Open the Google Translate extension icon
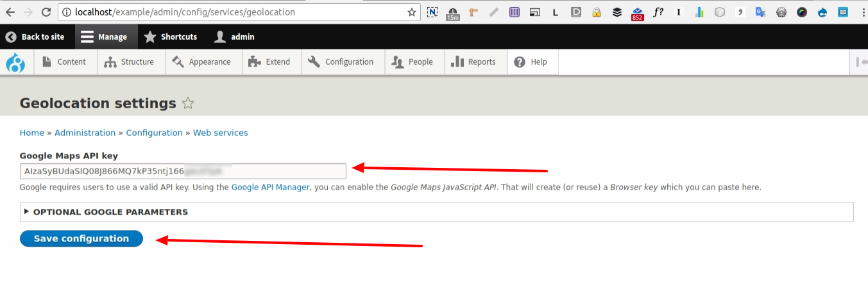 tap(761, 12)
